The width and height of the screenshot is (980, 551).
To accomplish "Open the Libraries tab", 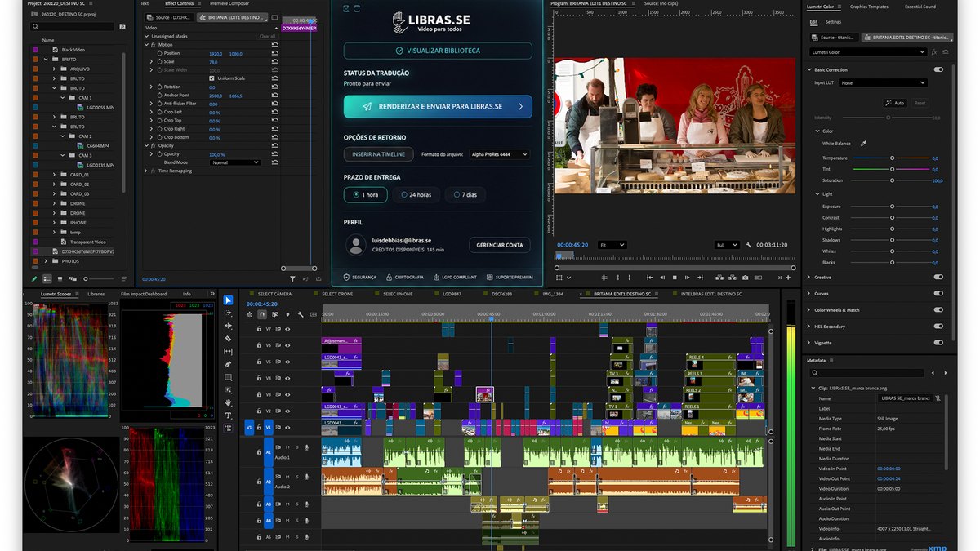I will tap(96, 294).
